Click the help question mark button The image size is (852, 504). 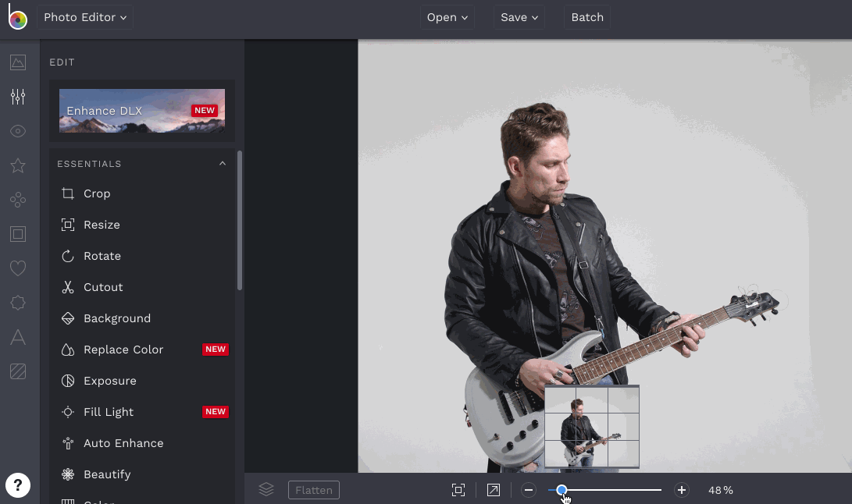18,485
